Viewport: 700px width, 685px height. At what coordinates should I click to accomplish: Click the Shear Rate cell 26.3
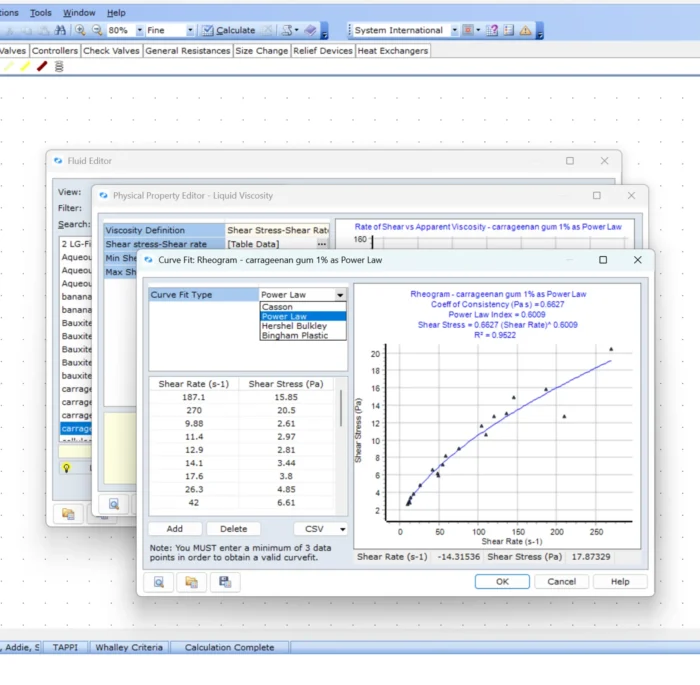(194, 489)
